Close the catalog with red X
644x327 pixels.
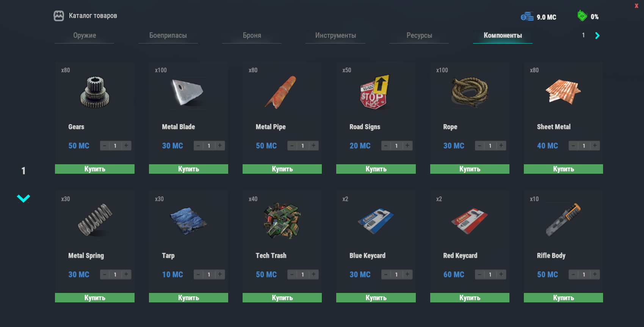tap(636, 6)
